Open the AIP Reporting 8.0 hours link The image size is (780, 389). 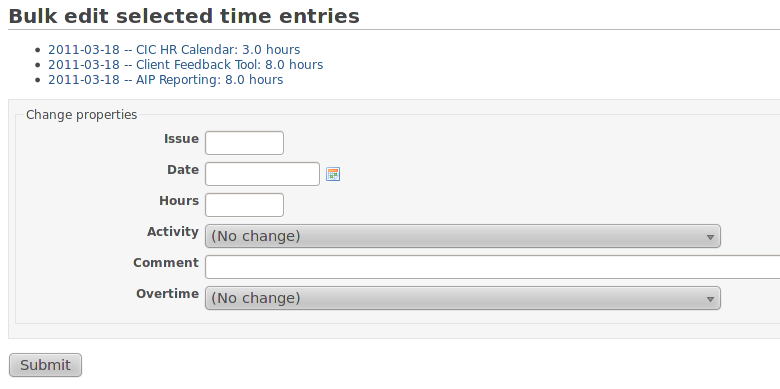[x=166, y=80]
